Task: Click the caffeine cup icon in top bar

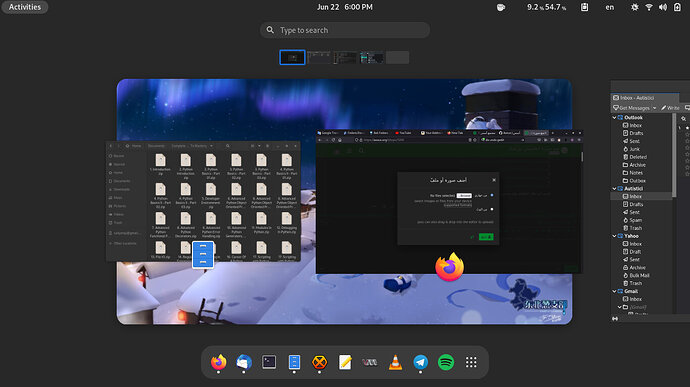Action: pos(501,7)
